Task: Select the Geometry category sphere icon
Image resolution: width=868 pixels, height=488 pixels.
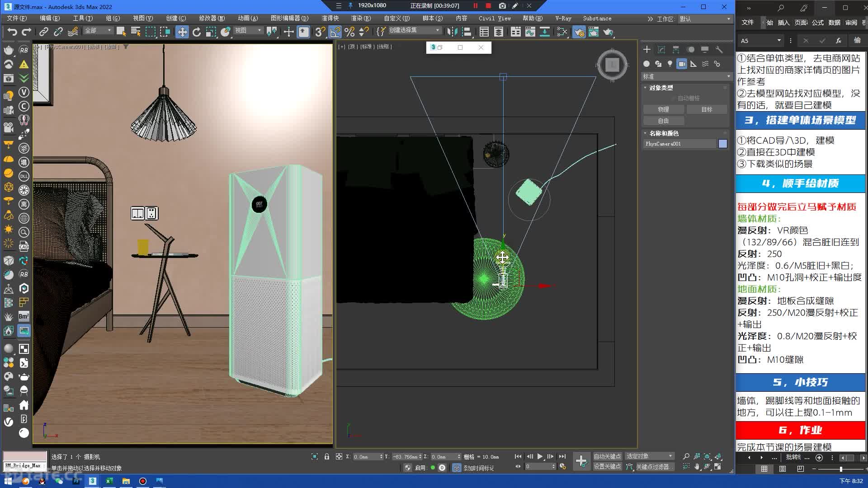Action: (646, 64)
